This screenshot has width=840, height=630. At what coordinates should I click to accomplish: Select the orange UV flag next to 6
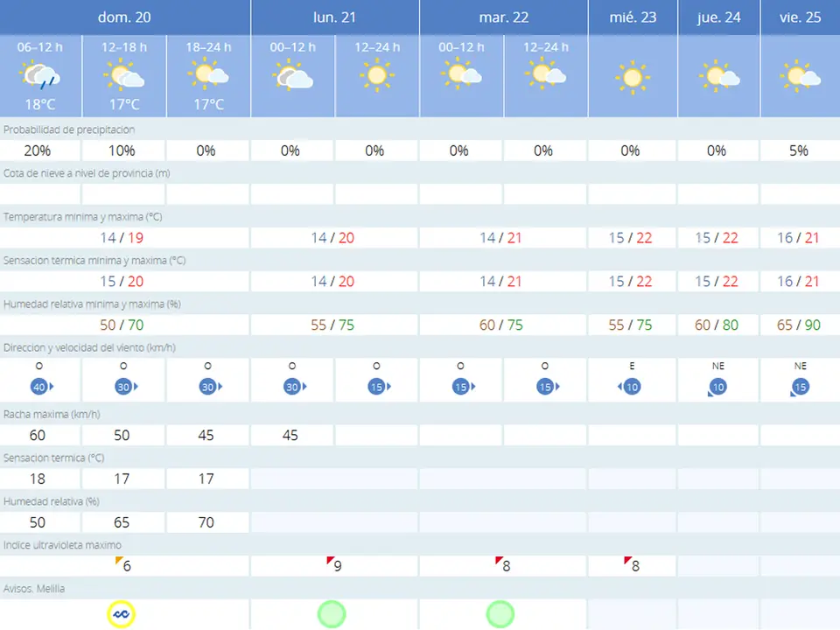point(119,561)
